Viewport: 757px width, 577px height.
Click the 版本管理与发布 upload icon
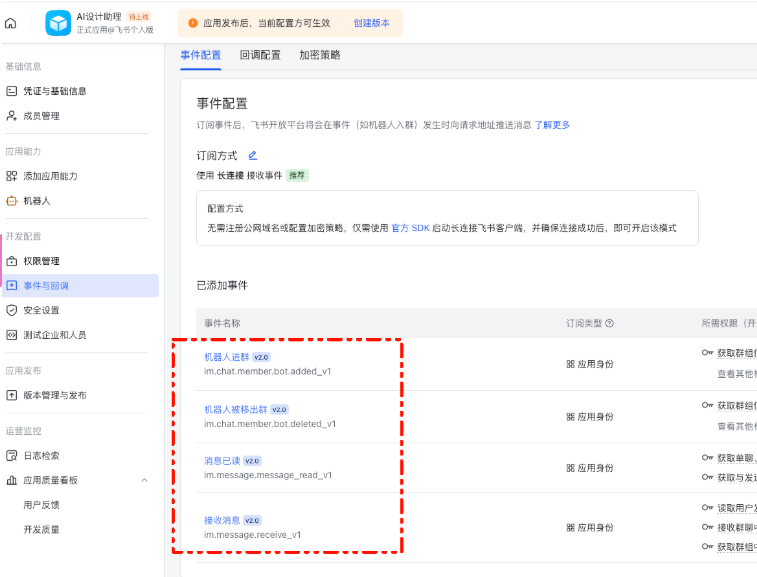pos(12,395)
